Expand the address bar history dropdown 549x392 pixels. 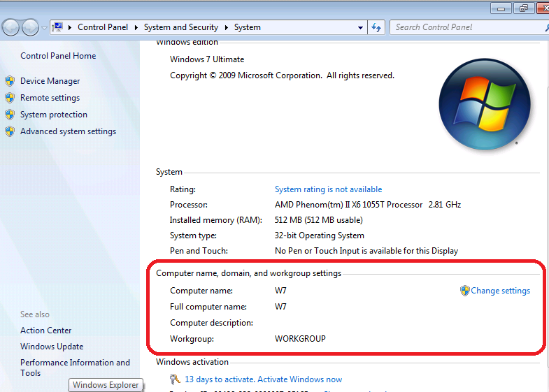361,27
